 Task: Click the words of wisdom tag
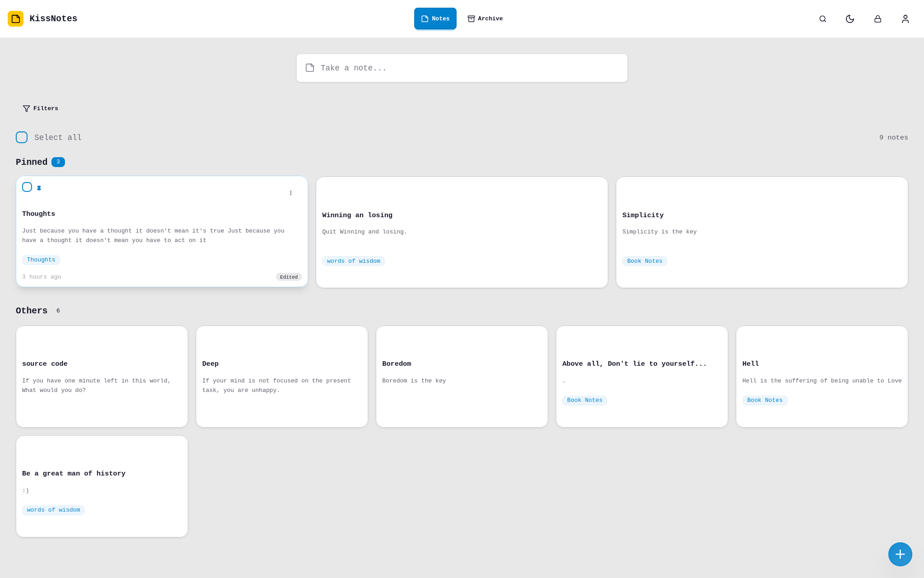tap(353, 261)
